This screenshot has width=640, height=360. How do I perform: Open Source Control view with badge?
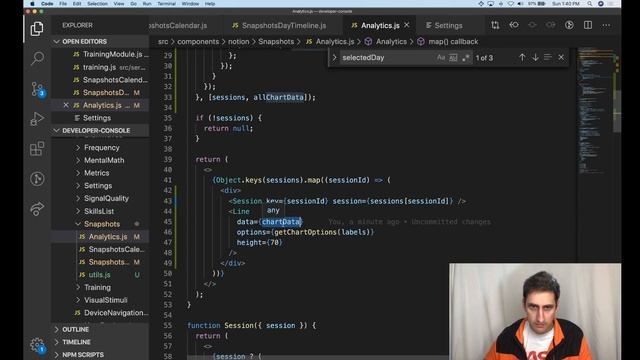37,89
